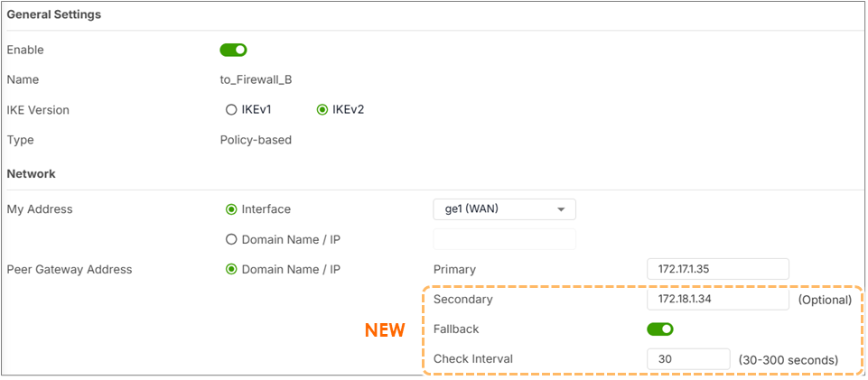This screenshot has width=868, height=380.
Task: Click the Primary peer address field
Action: click(718, 269)
